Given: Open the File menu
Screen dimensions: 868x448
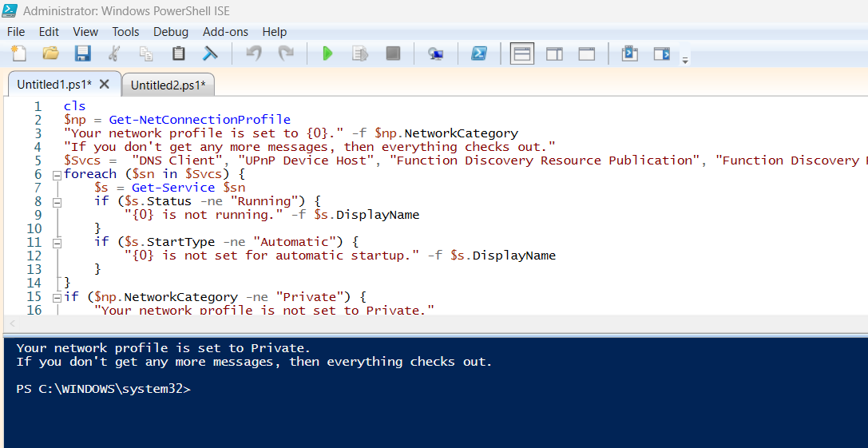Looking at the screenshot, I should point(16,32).
